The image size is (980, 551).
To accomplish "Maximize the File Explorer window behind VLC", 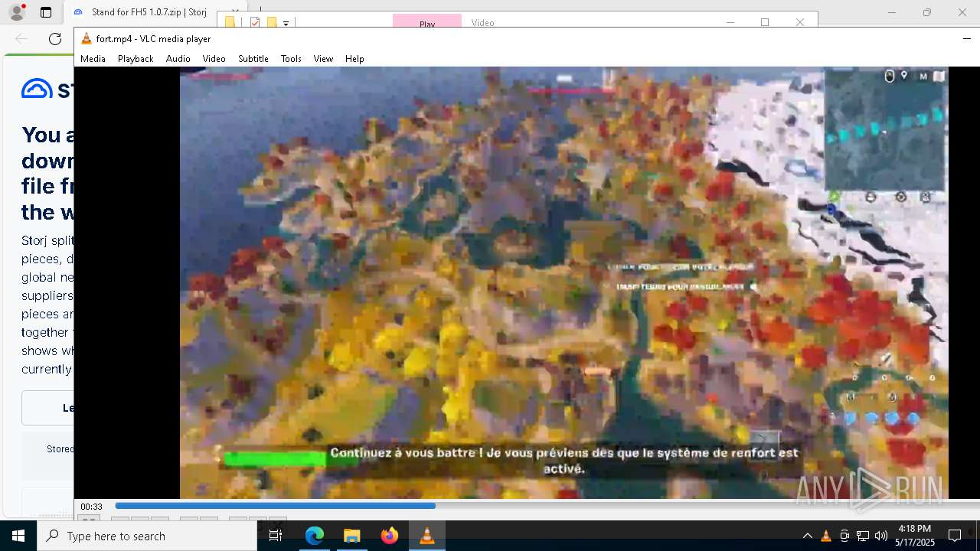I will pos(764,22).
